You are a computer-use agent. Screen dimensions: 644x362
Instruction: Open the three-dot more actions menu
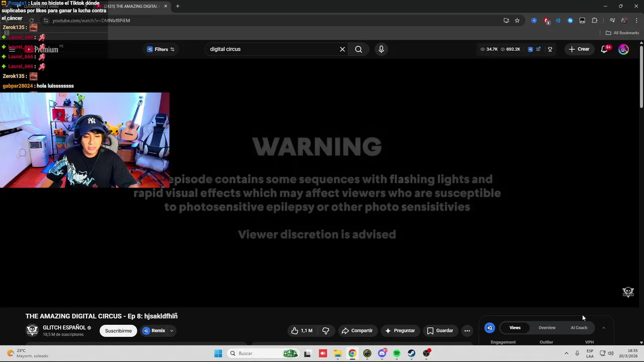click(x=467, y=331)
